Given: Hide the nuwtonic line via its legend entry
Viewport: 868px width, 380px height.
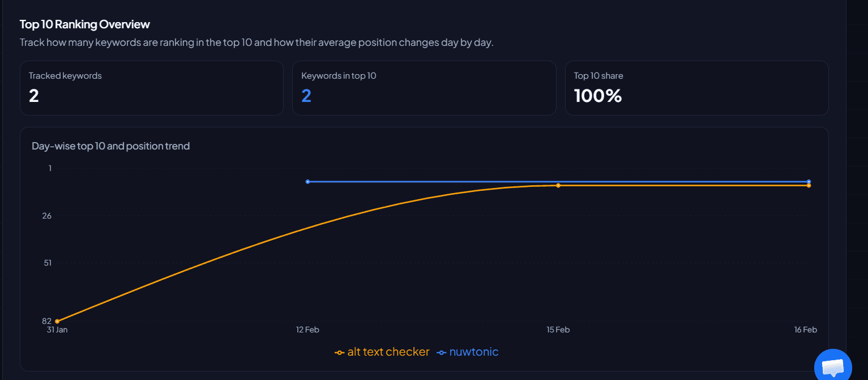Looking at the screenshot, I should [x=473, y=352].
